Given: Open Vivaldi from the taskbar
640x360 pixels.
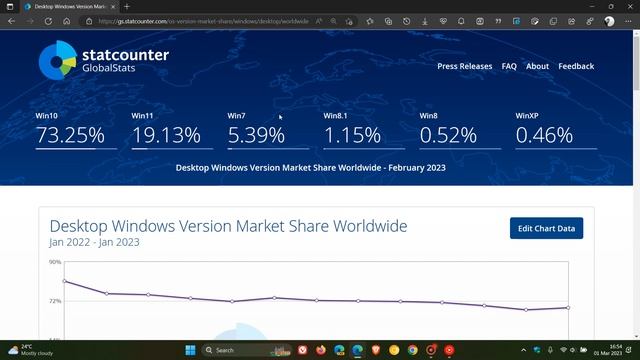Looking at the screenshot, I should [x=302, y=350].
